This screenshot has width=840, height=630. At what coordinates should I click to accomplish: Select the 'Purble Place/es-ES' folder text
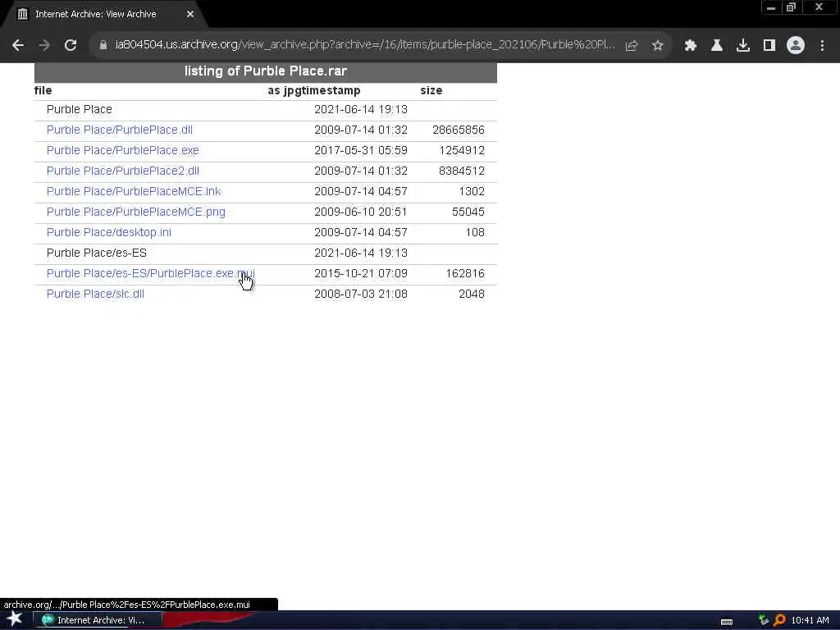tap(97, 253)
